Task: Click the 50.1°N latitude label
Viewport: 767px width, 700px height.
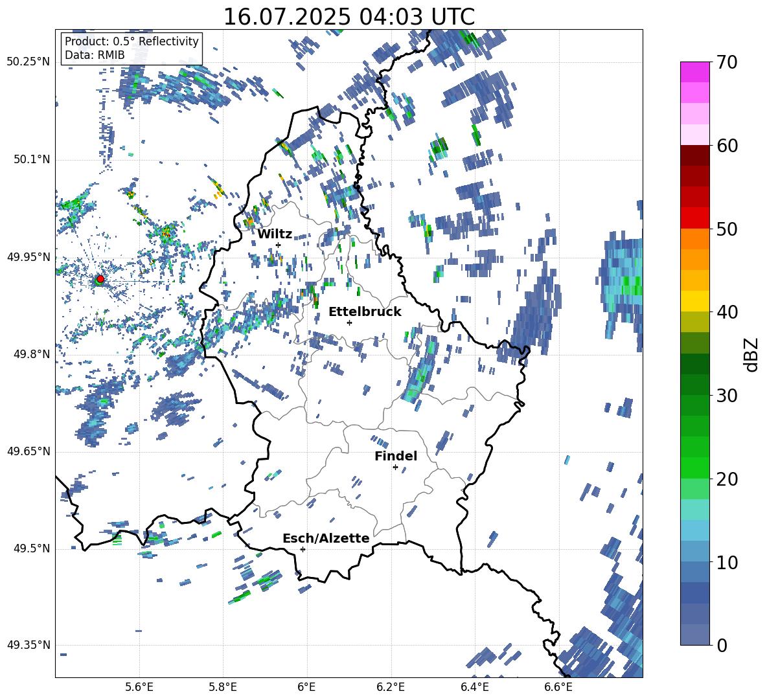Action: pyautogui.click(x=32, y=160)
